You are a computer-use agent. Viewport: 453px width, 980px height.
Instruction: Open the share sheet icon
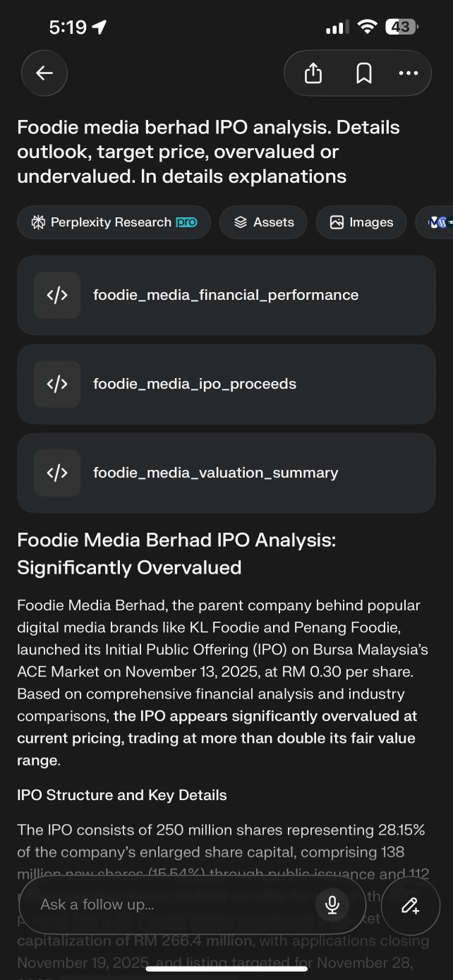point(313,73)
